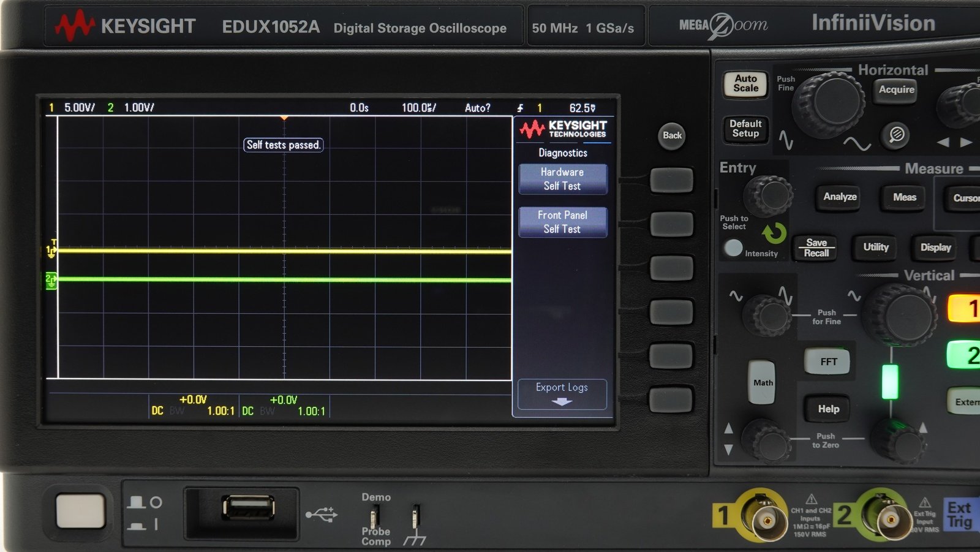Click the channel 2 DC coupling indicator
The image size is (980, 552).
(247, 411)
